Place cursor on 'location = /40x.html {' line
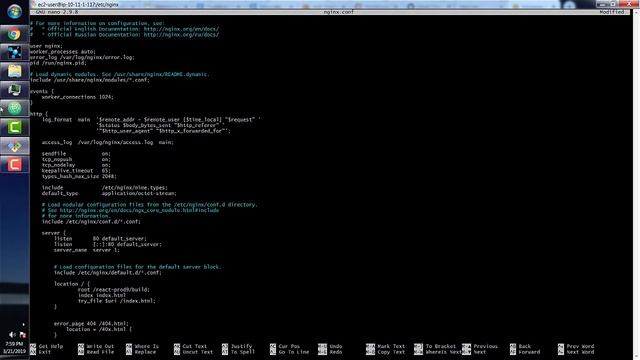640x360 pixels. pos(99,329)
